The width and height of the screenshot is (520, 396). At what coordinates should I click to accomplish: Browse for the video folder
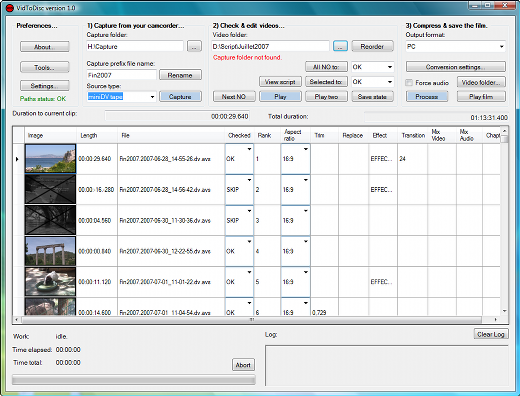click(340, 46)
